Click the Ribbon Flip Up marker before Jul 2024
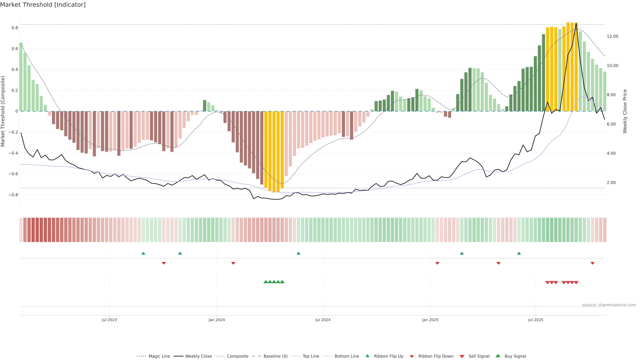The height and width of the screenshot is (362, 644). tap(298, 253)
